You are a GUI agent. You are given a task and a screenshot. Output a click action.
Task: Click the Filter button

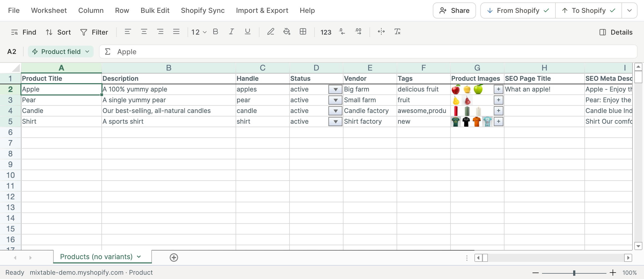pyautogui.click(x=94, y=32)
